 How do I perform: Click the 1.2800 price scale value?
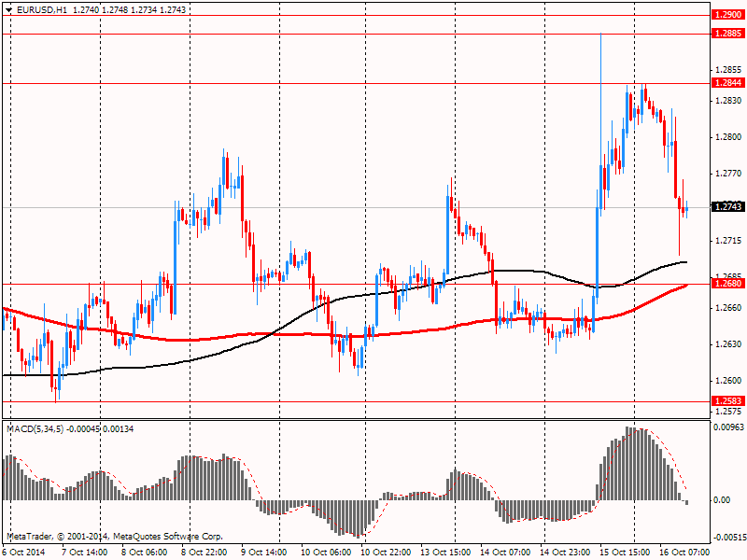coord(728,137)
